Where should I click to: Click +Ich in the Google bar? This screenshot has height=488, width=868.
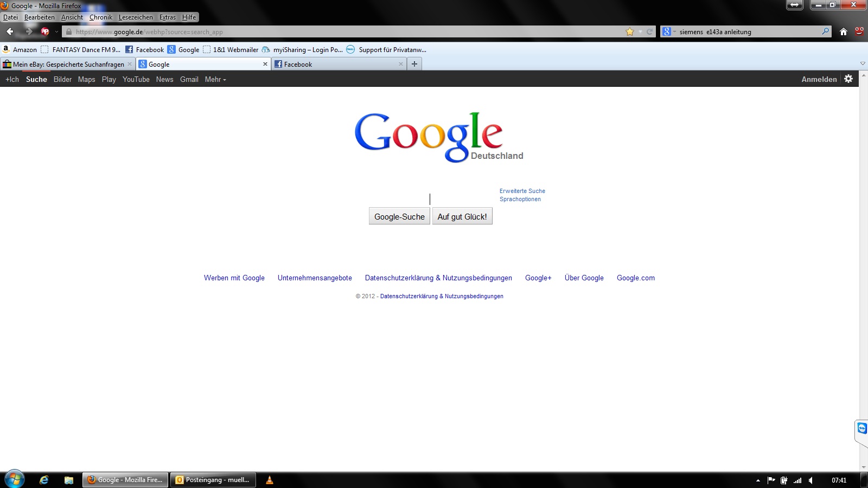point(12,79)
